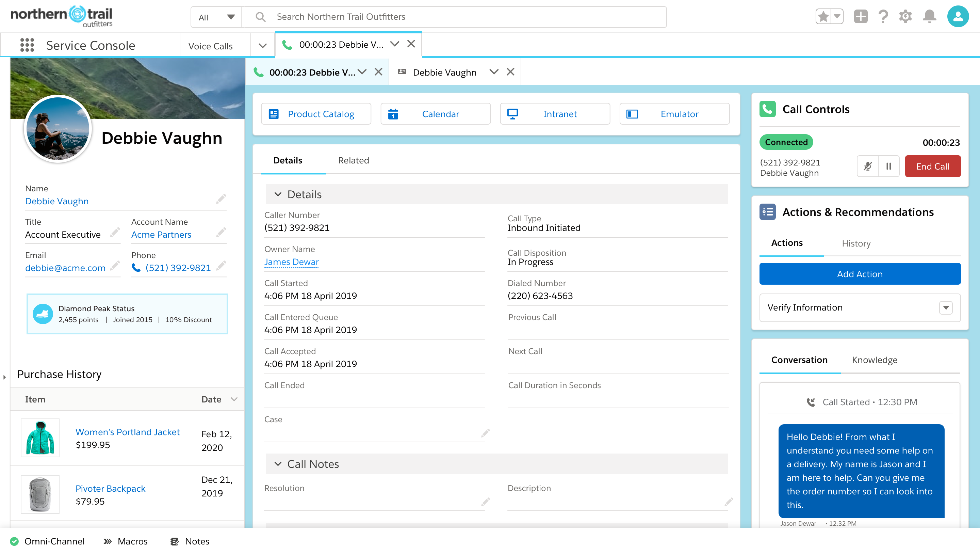Viewport: 980px width, 555px height.
Task: Toggle mute on active call
Action: [x=868, y=166]
